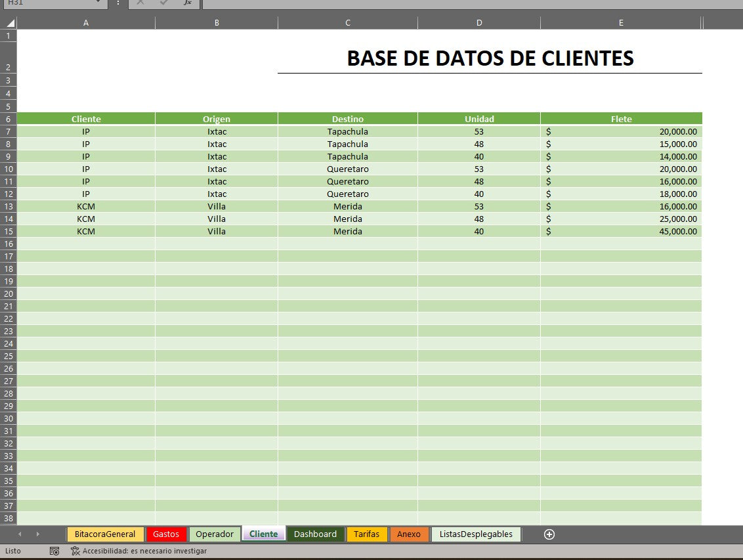Screen dimensions: 743x560
Task: Open the Operador sheet tab
Action: (x=215, y=534)
